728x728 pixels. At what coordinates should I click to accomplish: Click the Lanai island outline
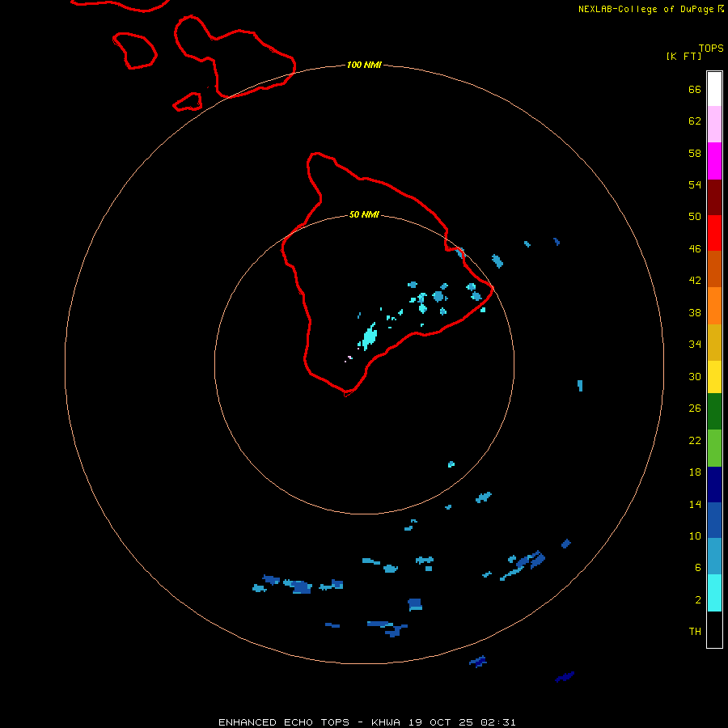tap(134, 51)
